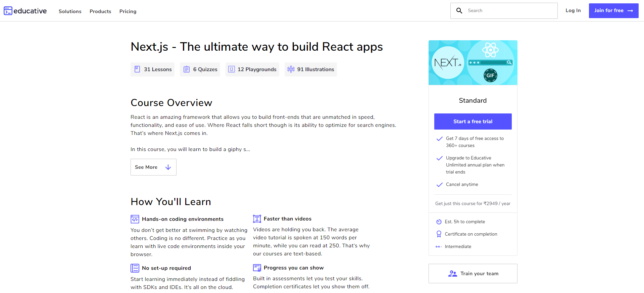Click the Next.js course banner thumbnail
The width and height of the screenshot is (644, 293).
point(473,63)
